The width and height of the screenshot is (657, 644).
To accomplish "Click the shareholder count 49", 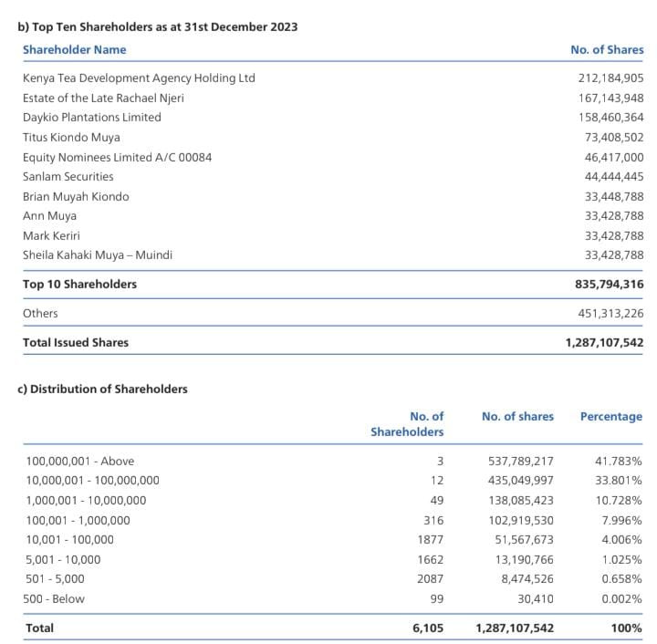I will tap(436, 501).
